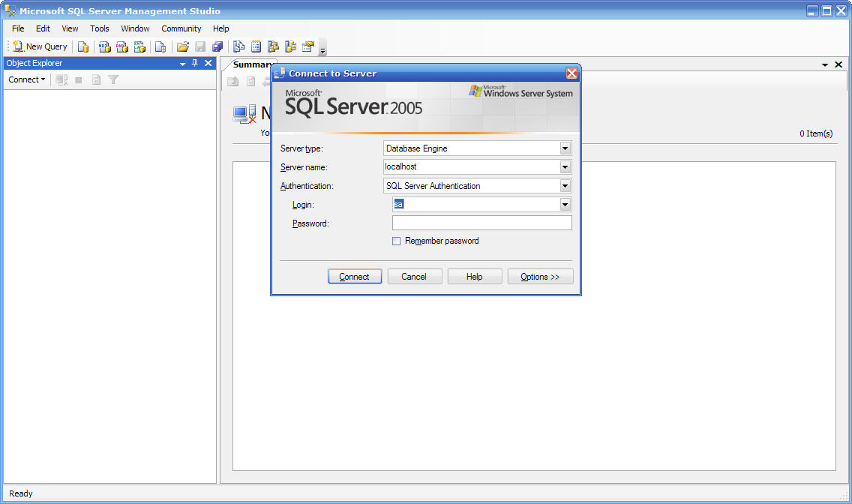
Task: Click the New Query toolbar button
Action: [x=40, y=46]
